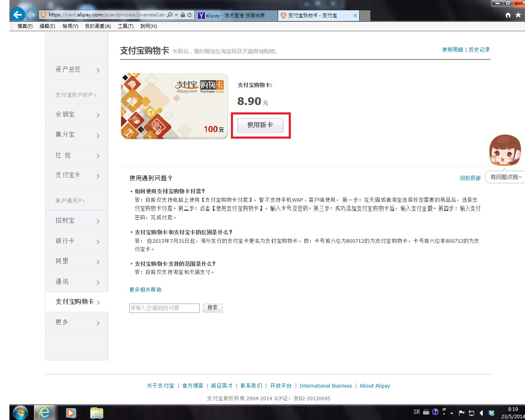
Task: Open the media player taskbar icon
Action: pyautogui.click(x=71, y=413)
